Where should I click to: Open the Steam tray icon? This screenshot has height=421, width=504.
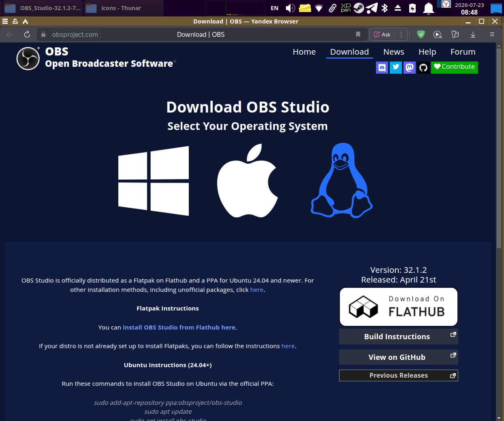359,8
